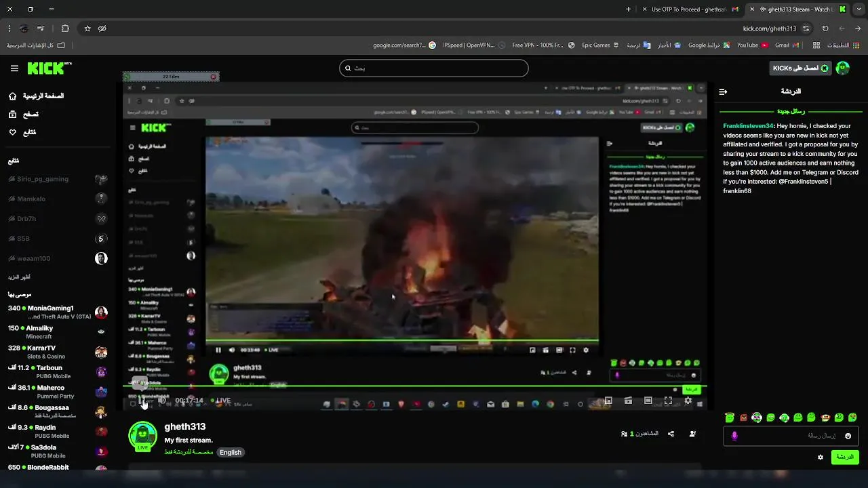The image size is (868, 488).
Task: Open followed channel S5B
Action: pyautogui.click(x=58, y=239)
